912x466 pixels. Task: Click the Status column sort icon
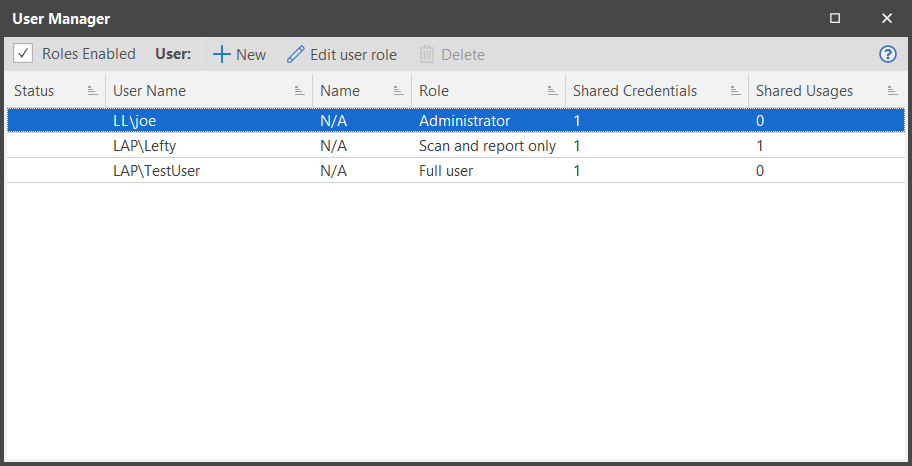tap(92, 90)
